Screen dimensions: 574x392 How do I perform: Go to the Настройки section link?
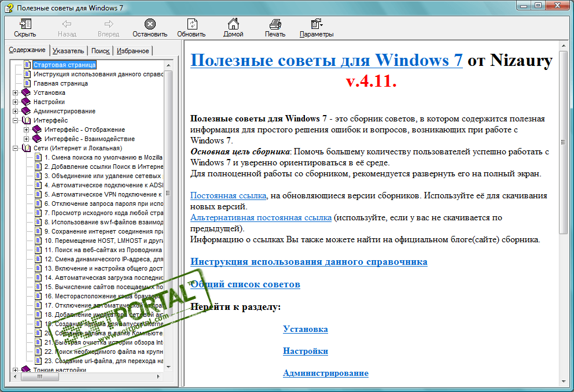[306, 351]
